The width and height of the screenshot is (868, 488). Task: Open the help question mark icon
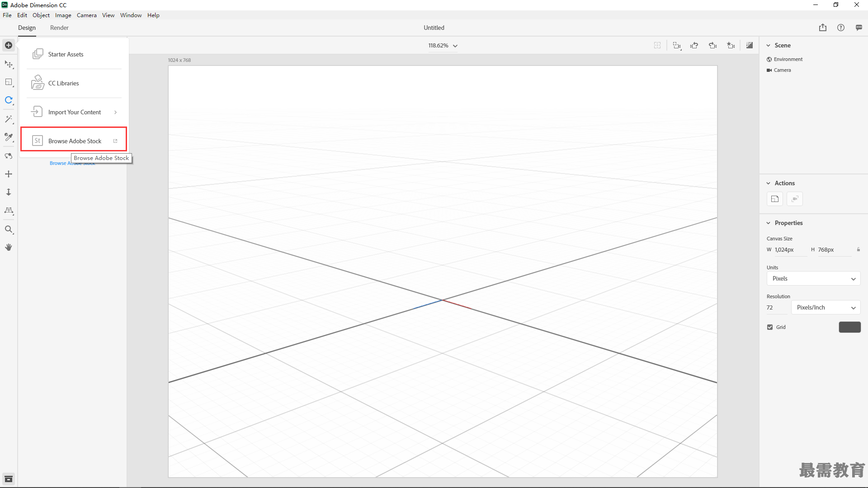point(841,28)
